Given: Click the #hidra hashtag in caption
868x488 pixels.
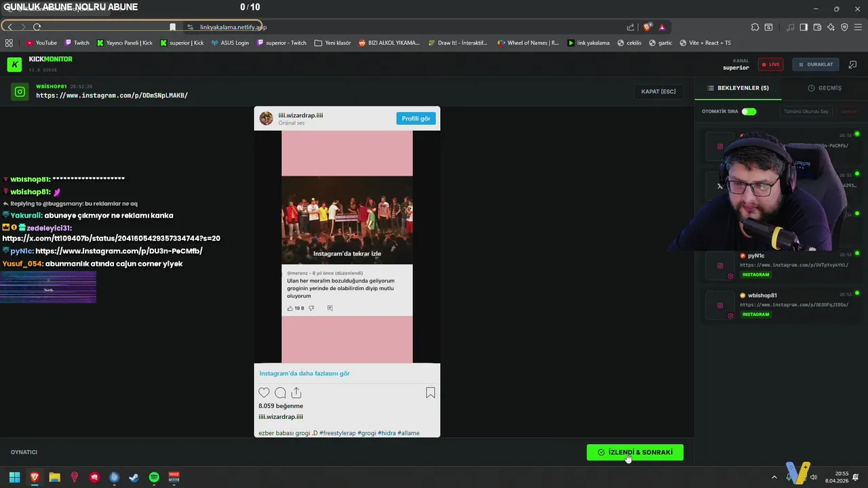Looking at the screenshot, I should point(387,433).
